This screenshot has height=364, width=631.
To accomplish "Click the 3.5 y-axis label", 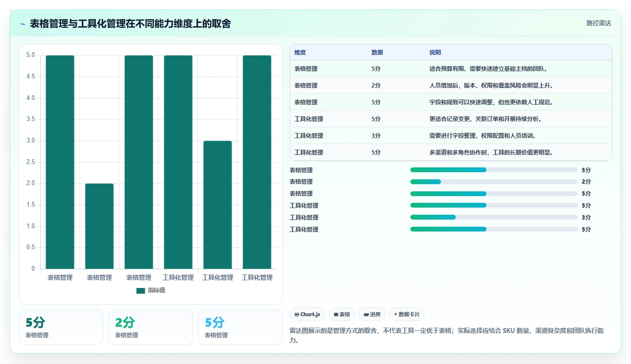I will tap(31, 119).
